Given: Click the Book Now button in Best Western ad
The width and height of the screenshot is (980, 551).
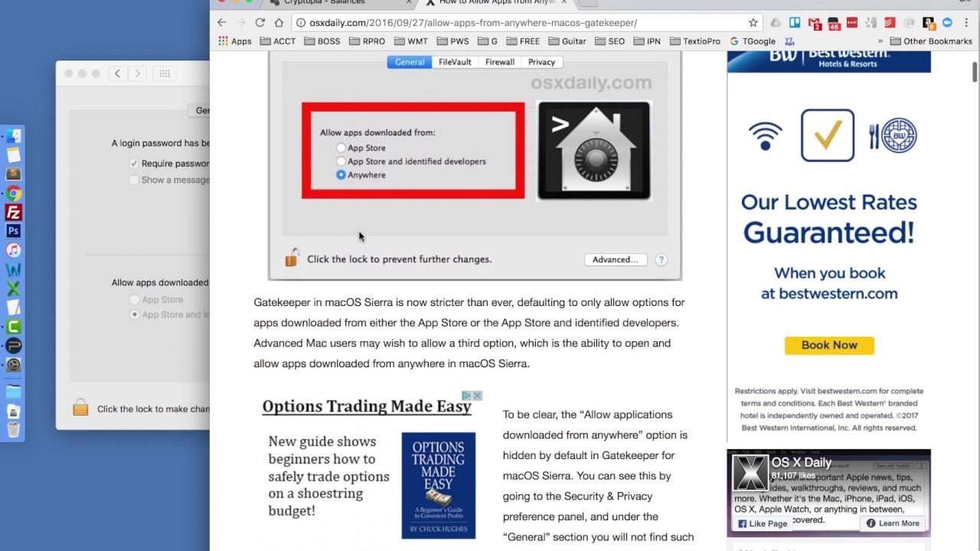Looking at the screenshot, I should (x=829, y=345).
